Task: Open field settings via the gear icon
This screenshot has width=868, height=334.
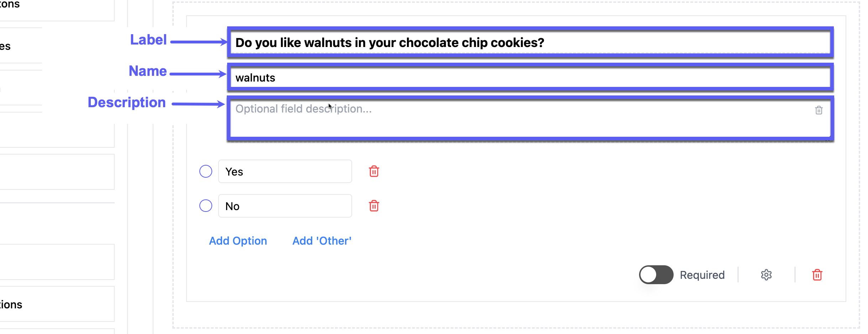Action: (x=766, y=275)
